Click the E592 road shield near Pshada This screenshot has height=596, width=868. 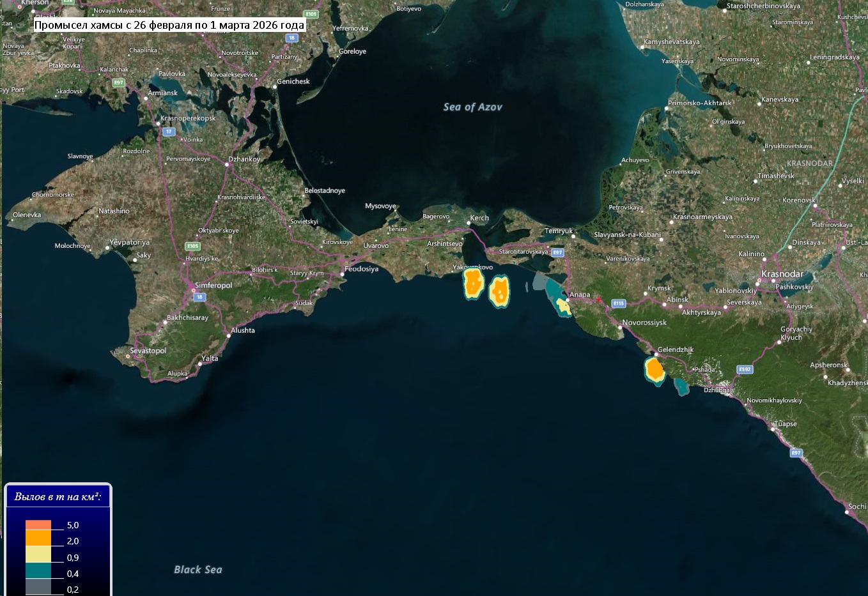pyautogui.click(x=745, y=369)
